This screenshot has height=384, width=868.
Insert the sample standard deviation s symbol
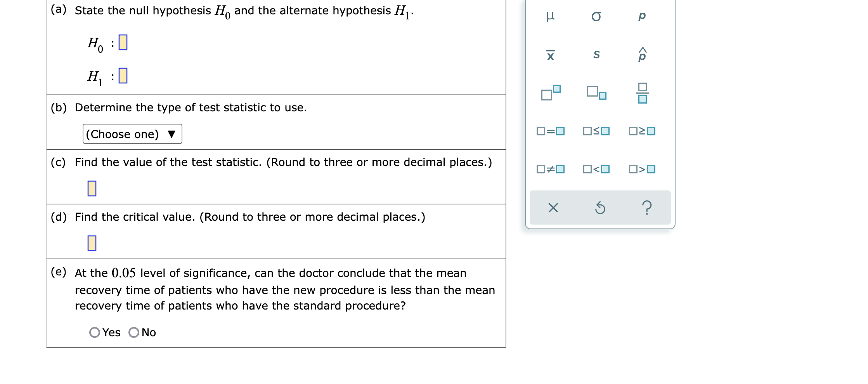click(x=597, y=54)
